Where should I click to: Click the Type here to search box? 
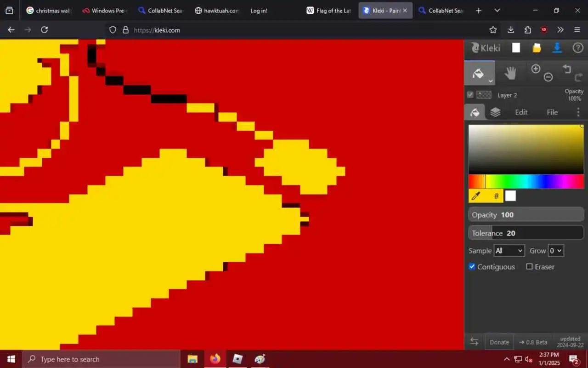(x=101, y=359)
